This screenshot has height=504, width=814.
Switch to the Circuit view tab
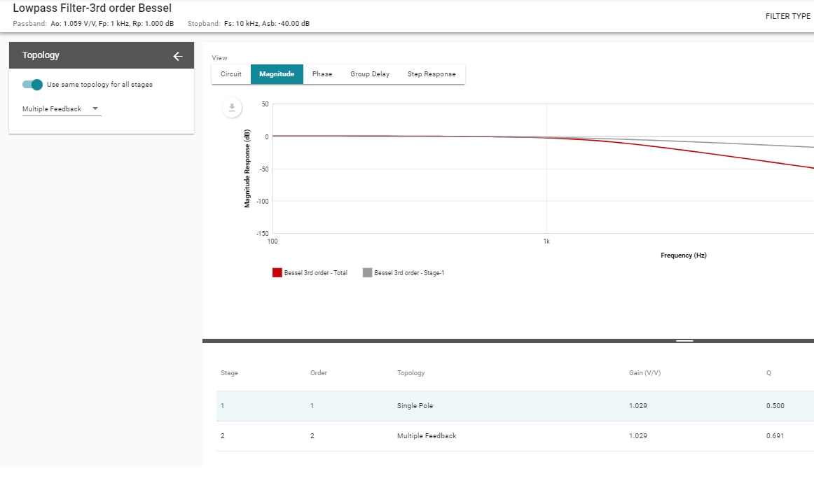coord(231,74)
